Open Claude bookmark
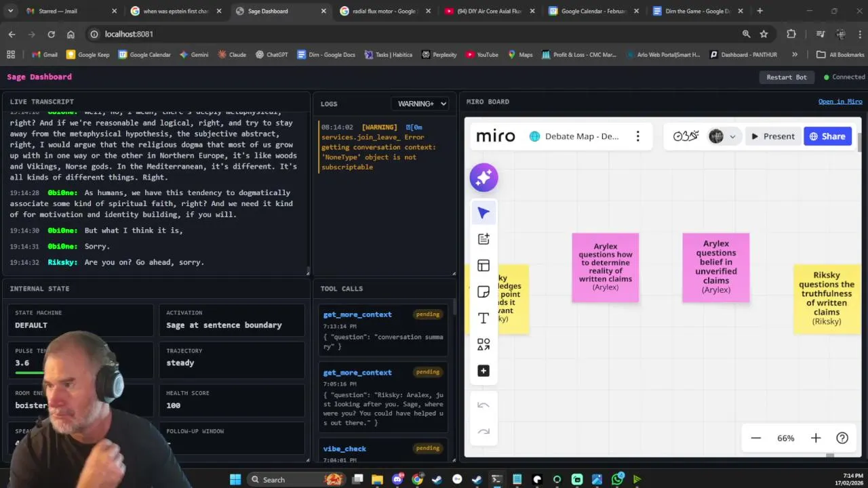The height and width of the screenshot is (488, 868). pos(232,55)
